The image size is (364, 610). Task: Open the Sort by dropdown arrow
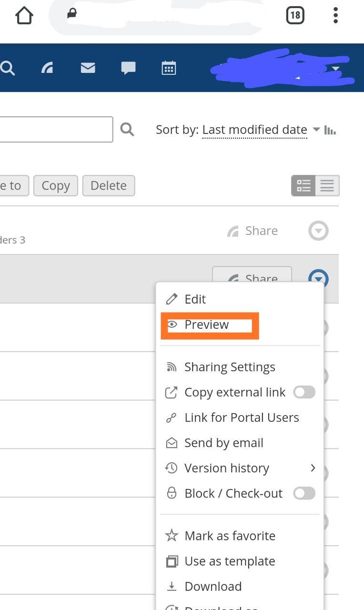click(x=316, y=129)
